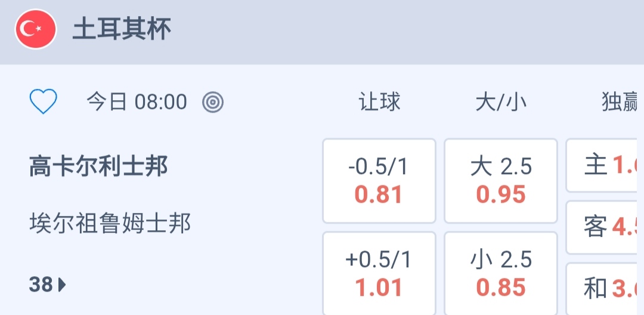
Task: Click the triangle arrow next to 38
Action: [62, 285]
